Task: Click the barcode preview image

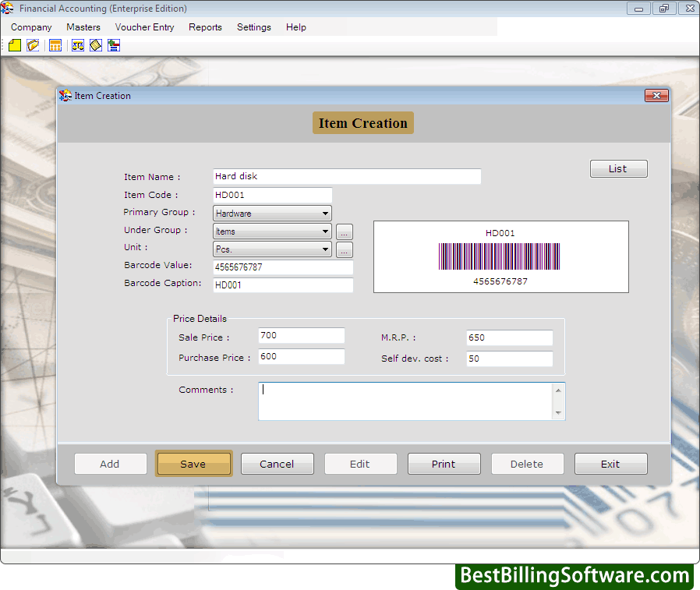Action: (499, 256)
